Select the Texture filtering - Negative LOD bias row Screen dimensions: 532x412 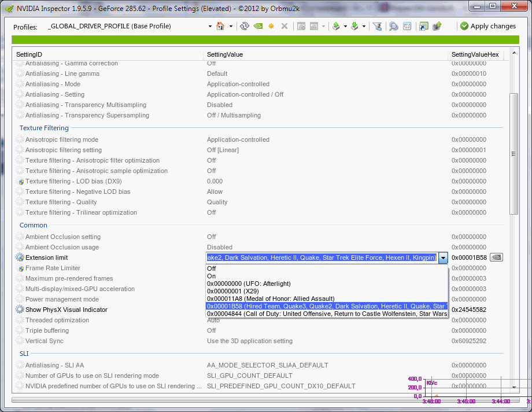click(x=259, y=192)
